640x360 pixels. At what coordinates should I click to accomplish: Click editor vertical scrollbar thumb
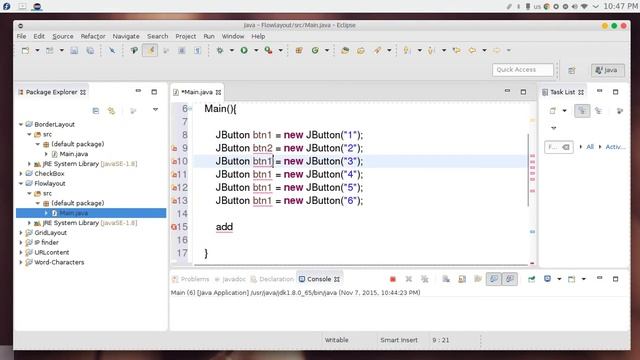click(x=528, y=170)
